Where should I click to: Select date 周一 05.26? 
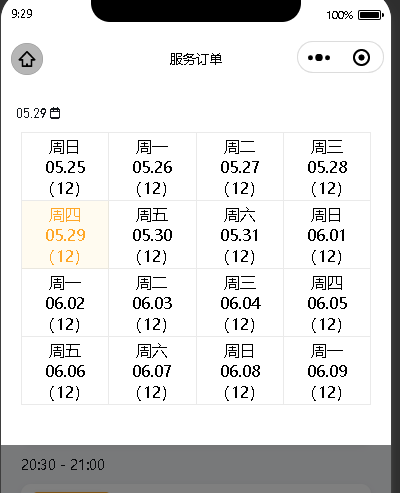pyautogui.click(x=152, y=166)
